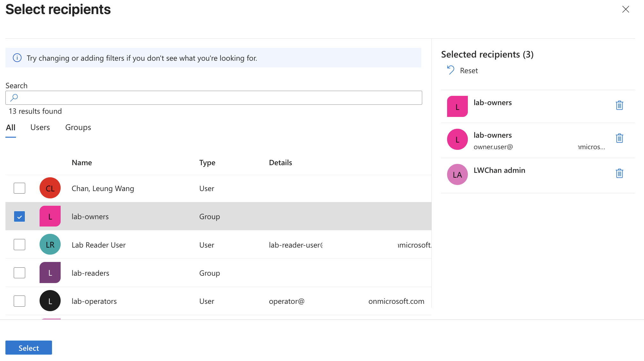This screenshot has height=361, width=644.
Task: Click the 'owner.user@' email in selected recipients
Action: [493, 147]
